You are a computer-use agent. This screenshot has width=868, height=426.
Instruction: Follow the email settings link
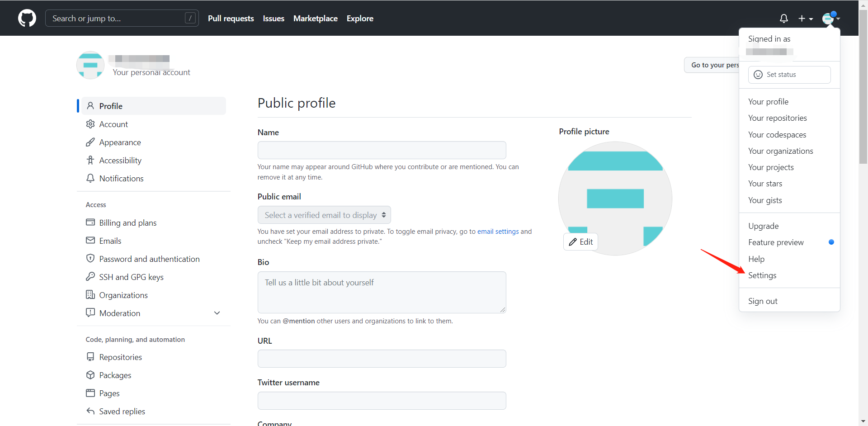pyautogui.click(x=498, y=232)
